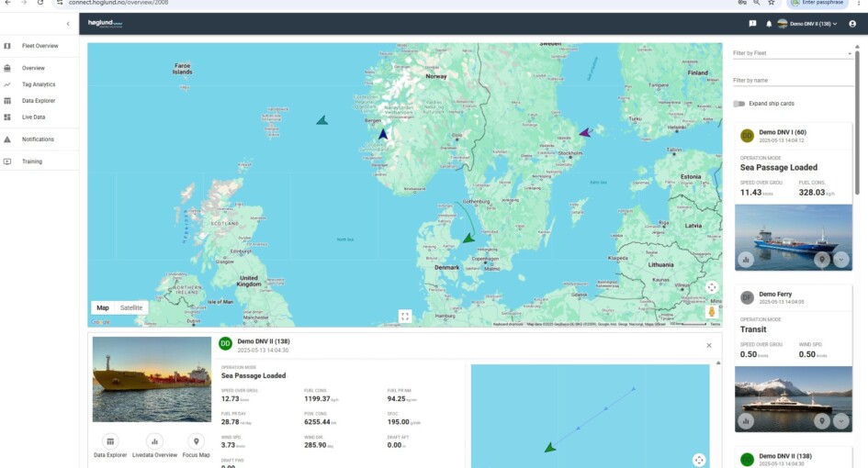Screen dimensions: 868x468
Task: Bookmark the page with the star icon
Action: [772, 3]
